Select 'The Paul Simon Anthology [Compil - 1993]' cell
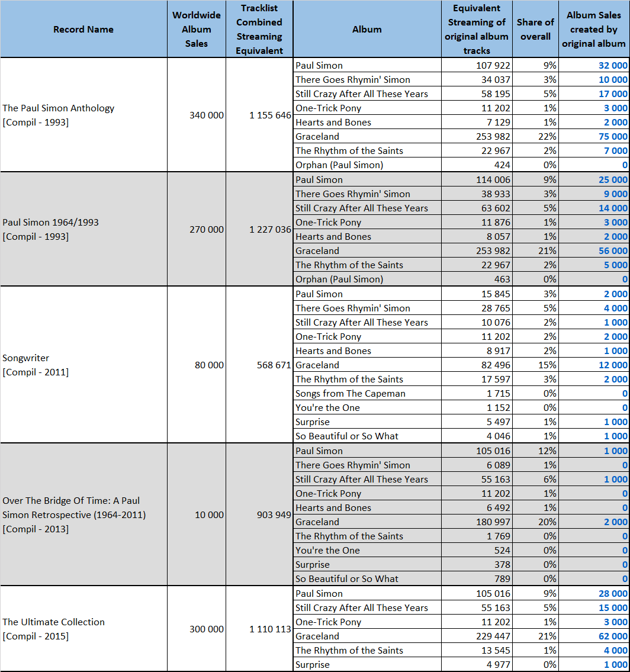Viewport: 630px width, 672px height. tap(83, 115)
